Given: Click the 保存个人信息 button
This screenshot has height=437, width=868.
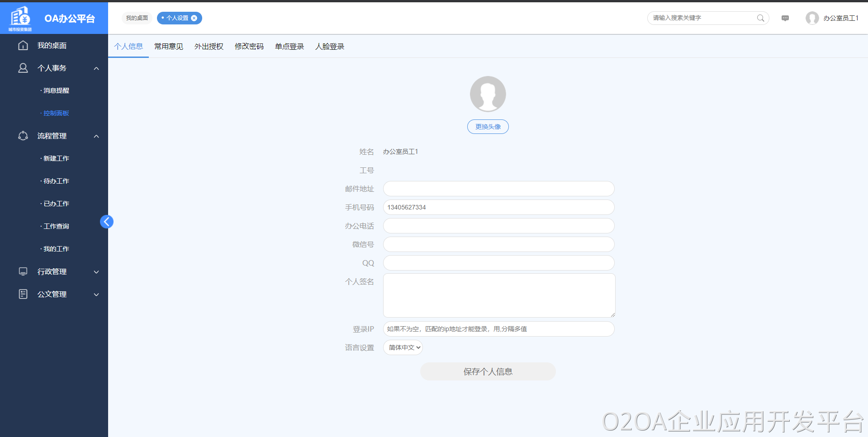Looking at the screenshot, I should (488, 371).
